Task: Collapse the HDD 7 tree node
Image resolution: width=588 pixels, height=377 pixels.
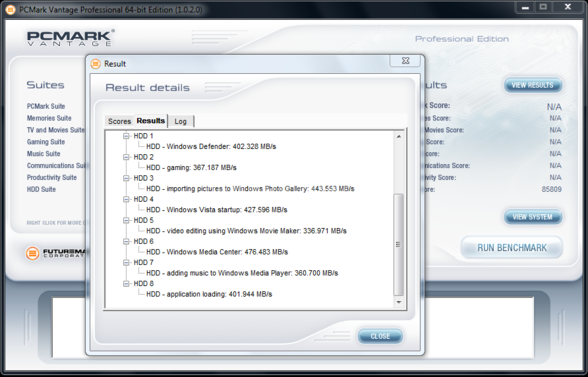Action: point(126,262)
